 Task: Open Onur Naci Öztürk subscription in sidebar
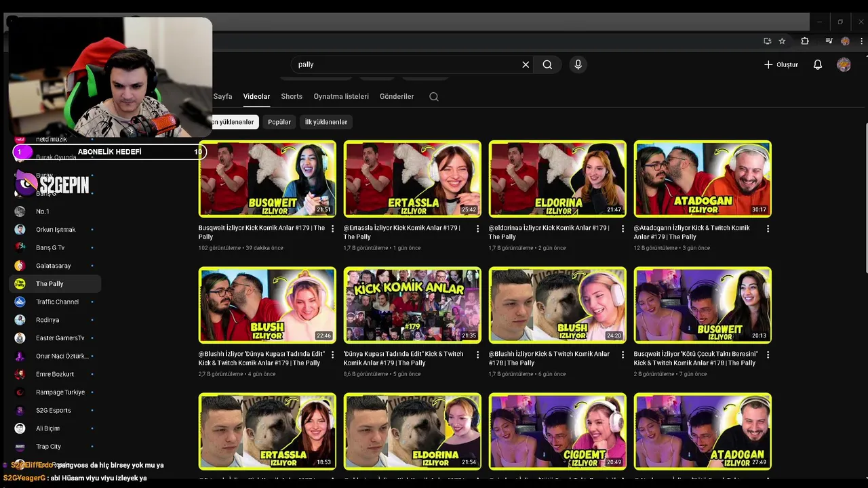click(56, 356)
